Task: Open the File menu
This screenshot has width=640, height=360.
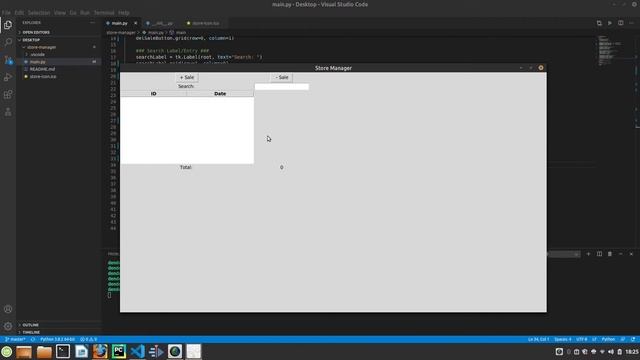Action: click(6, 13)
